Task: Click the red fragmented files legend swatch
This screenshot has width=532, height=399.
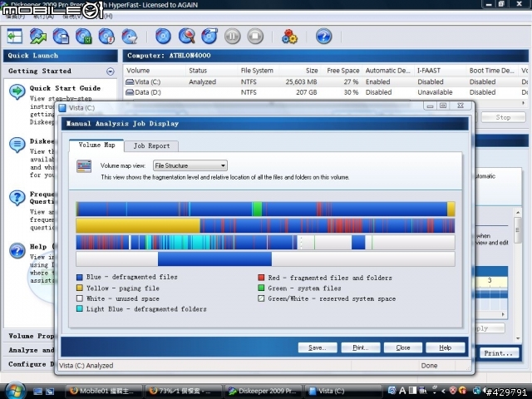Action: point(261,278)
